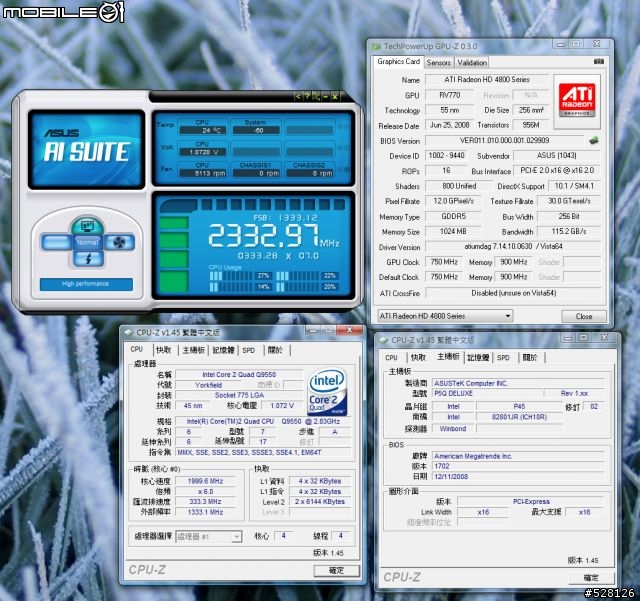Image resolution: width=640 pixels, height=601 pixels.
Task: Click the Intel Core 2 Quad logo
Action: pyautogui.click(x=327, y=392)
